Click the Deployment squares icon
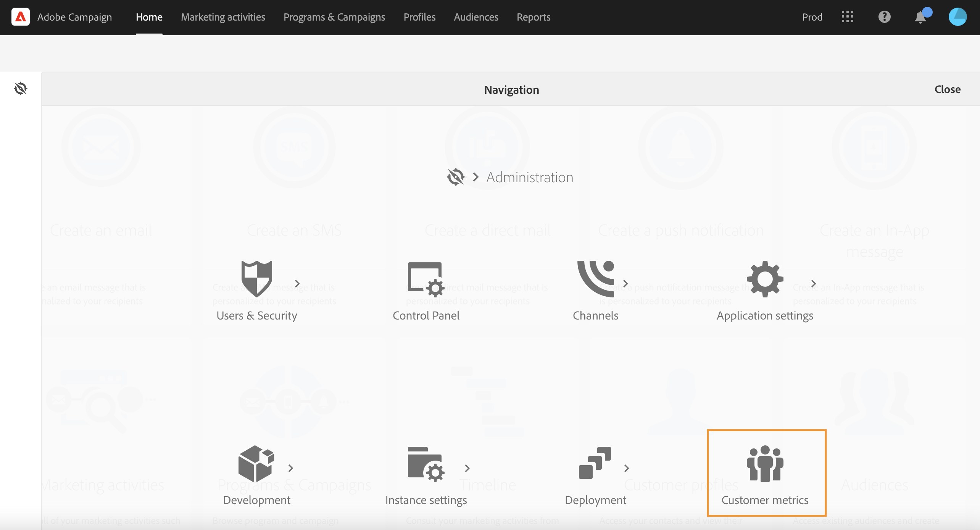Viewport: 980px width, 530px height. (595, 463)
